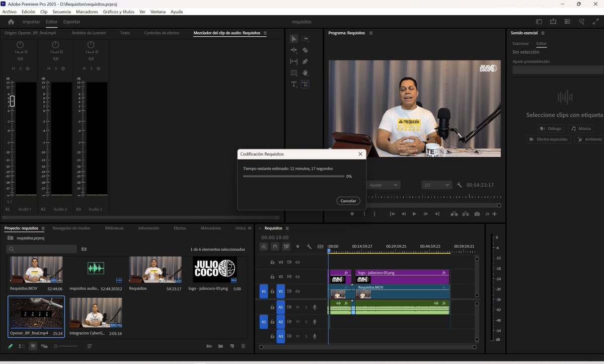Select the Selection arrow tool
The height and width of the screenshot is (364, 604).
(x=294, y=39)
